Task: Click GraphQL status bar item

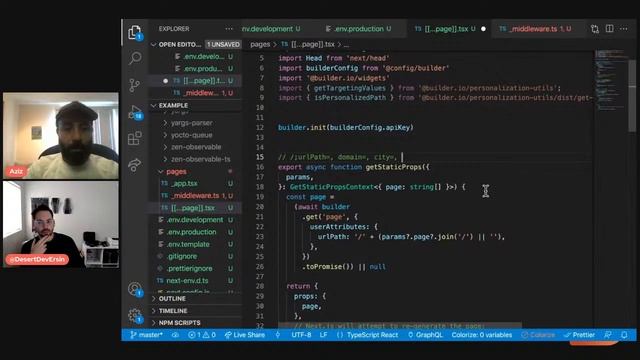Action: point(425,335)
